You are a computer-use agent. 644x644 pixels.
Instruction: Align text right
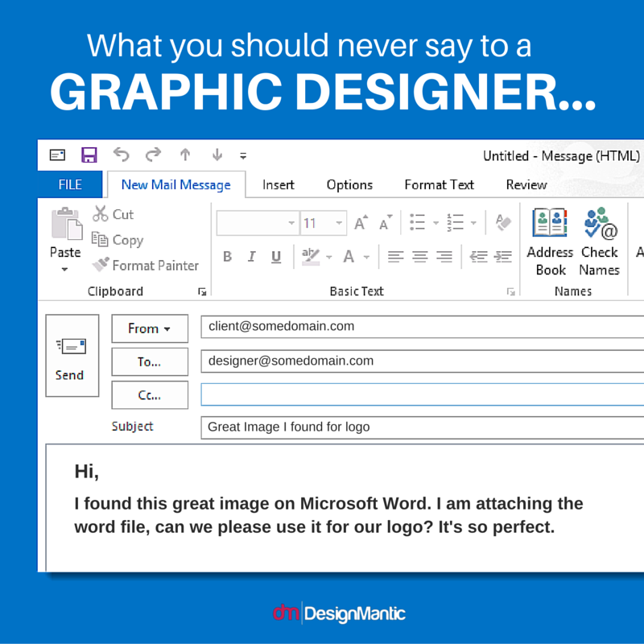[444, 257]
